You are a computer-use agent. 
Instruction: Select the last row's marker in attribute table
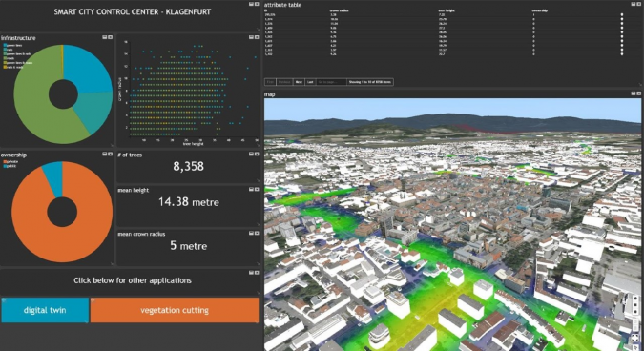pos(622,53)
